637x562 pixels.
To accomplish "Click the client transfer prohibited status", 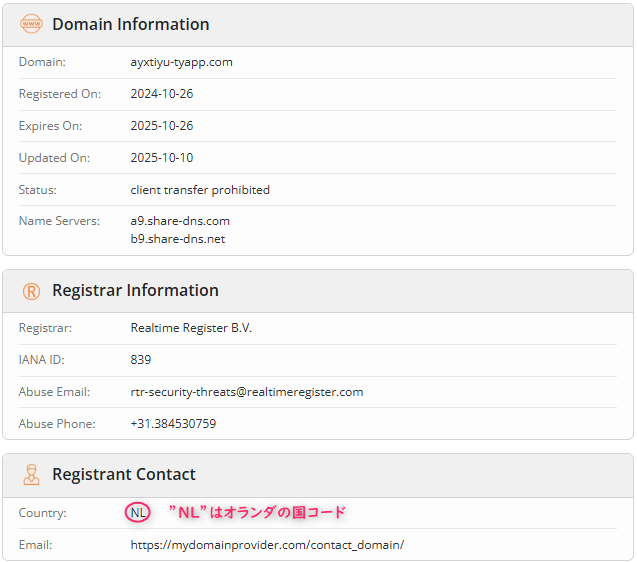I will pyautogui.click(x=200, y=190).
